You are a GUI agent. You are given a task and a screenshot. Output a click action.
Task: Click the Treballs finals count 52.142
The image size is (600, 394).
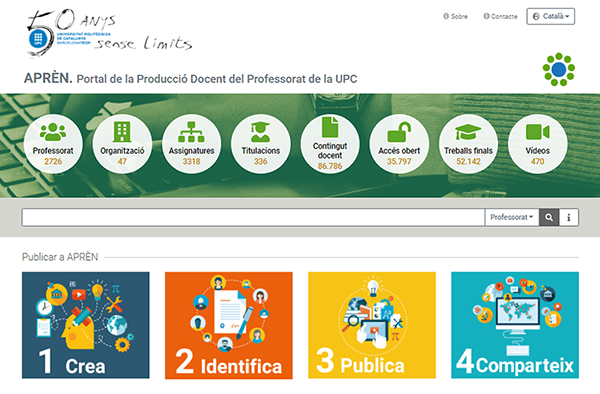pos(468,161)
